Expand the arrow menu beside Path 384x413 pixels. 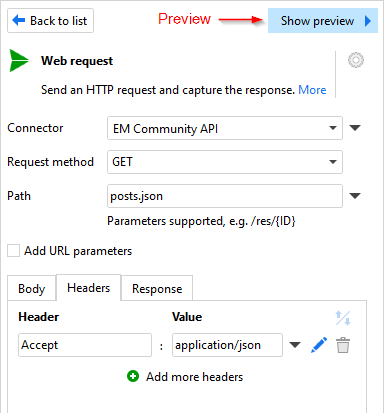(x=355, y=196)
